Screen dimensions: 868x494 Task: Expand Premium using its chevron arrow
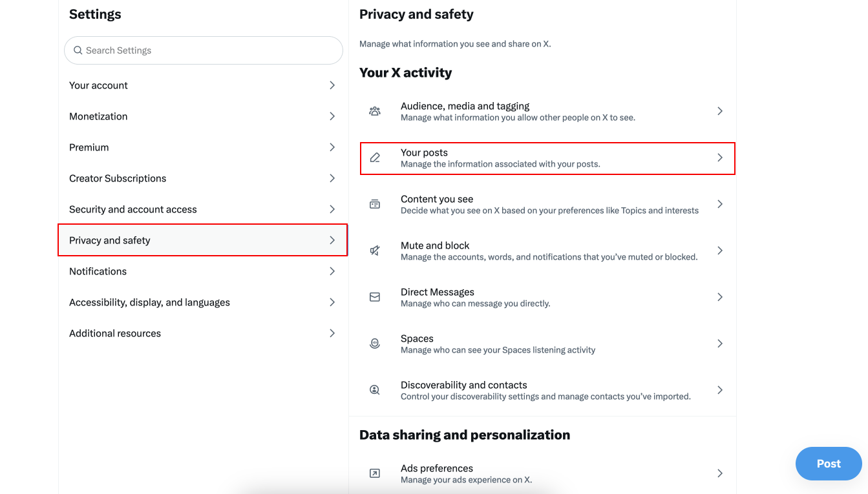pos(332,147)
